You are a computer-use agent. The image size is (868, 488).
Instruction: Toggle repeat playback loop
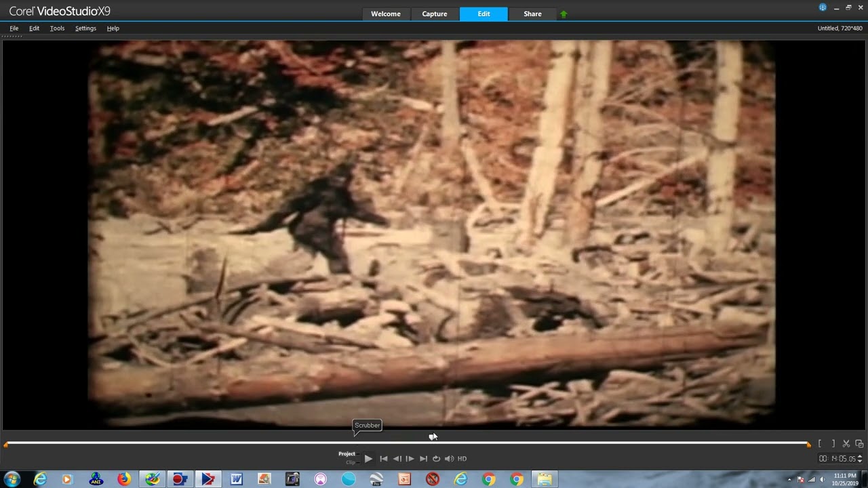point(436,459)
